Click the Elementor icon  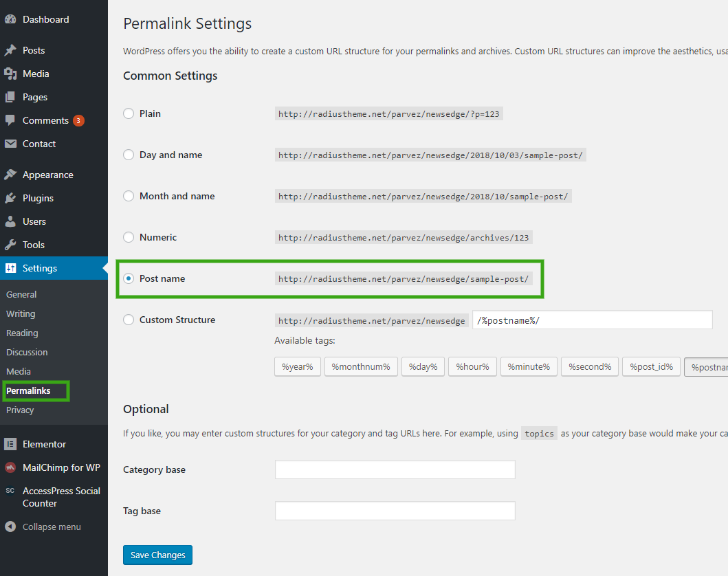click(10, 444)
